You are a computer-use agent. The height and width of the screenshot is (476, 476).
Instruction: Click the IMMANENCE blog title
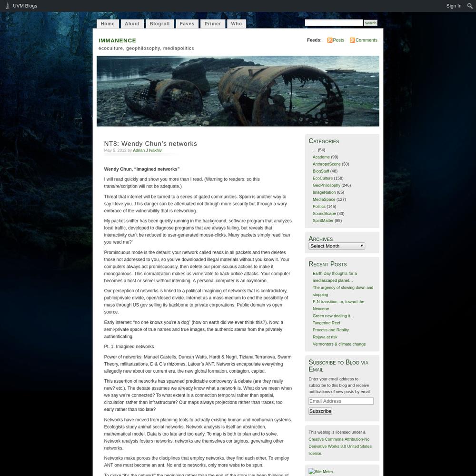[117, 40]
